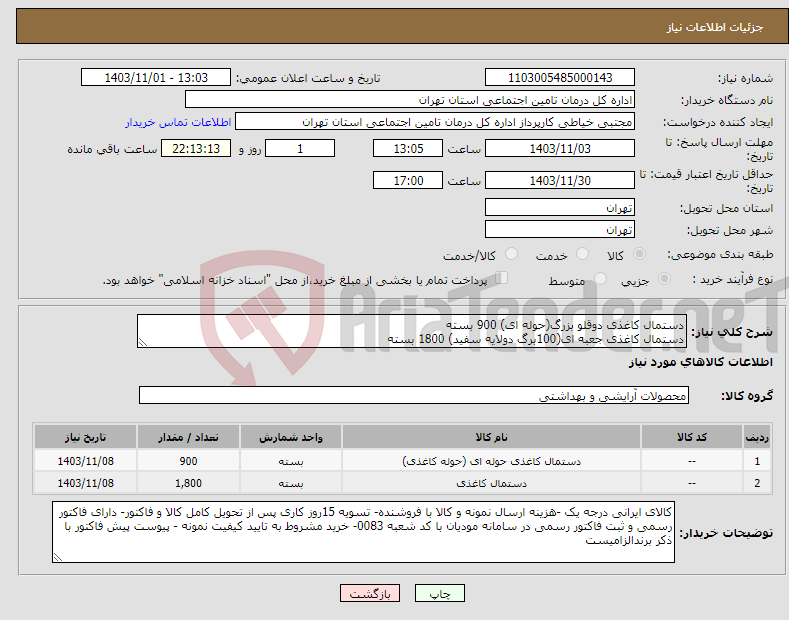Click the چاپ (print) button

tap(439, 593)
